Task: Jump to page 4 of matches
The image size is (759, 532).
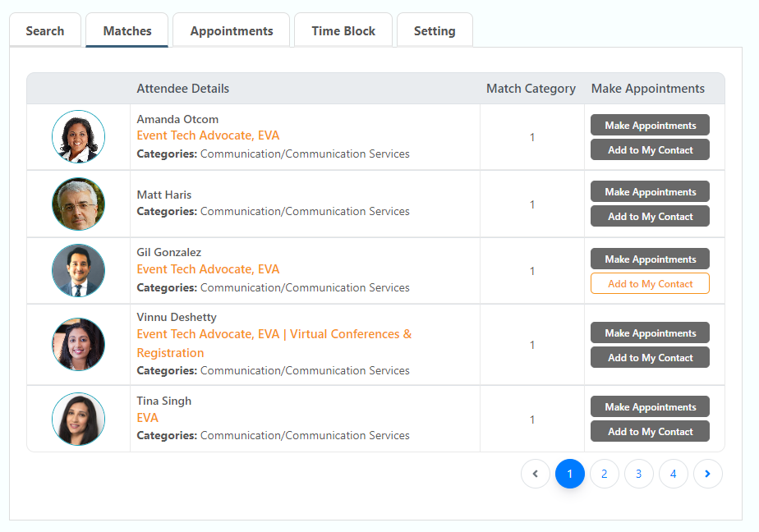Action: [x=674, y=474]
